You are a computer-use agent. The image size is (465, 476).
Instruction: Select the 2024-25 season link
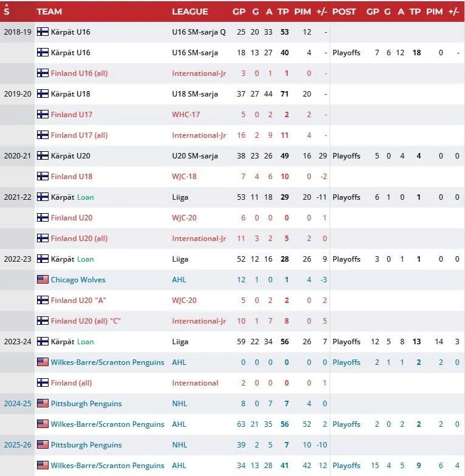click(x=18, y=403)
